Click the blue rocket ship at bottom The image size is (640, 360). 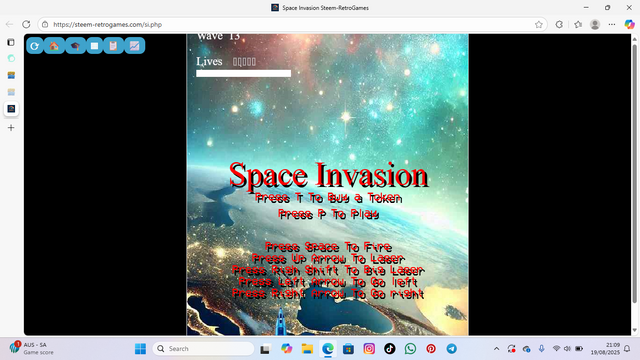pos(281,322)
